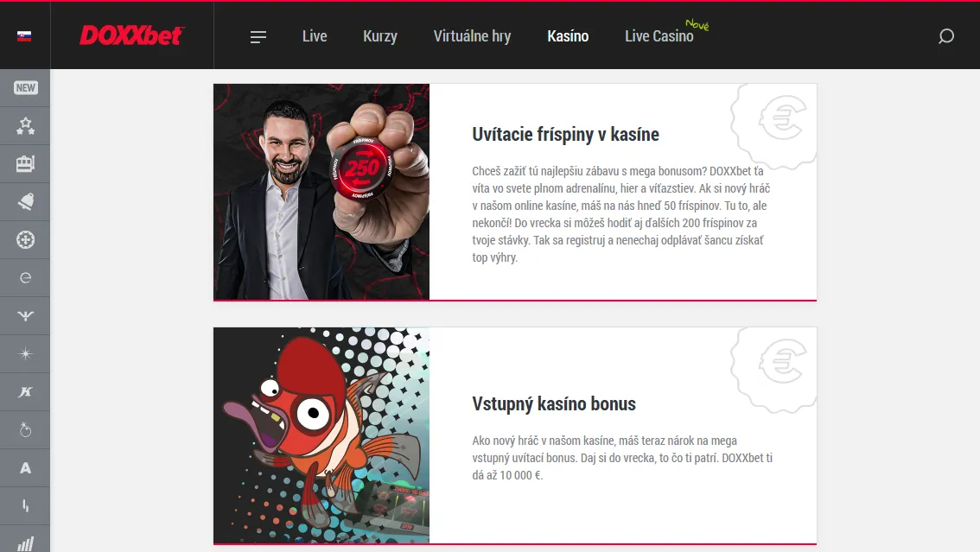
Task: Expand the hamburger navigation menu
Action: (x=258, y=37)
